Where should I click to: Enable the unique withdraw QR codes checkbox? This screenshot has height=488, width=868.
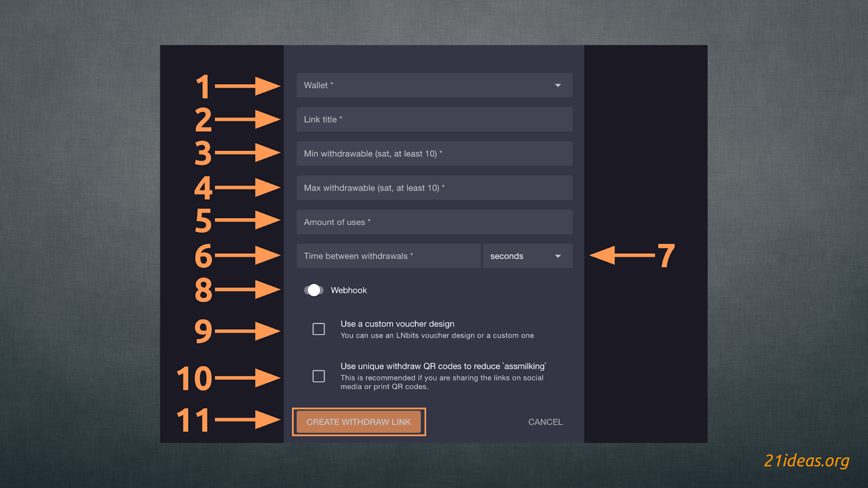tap(318, 376)
